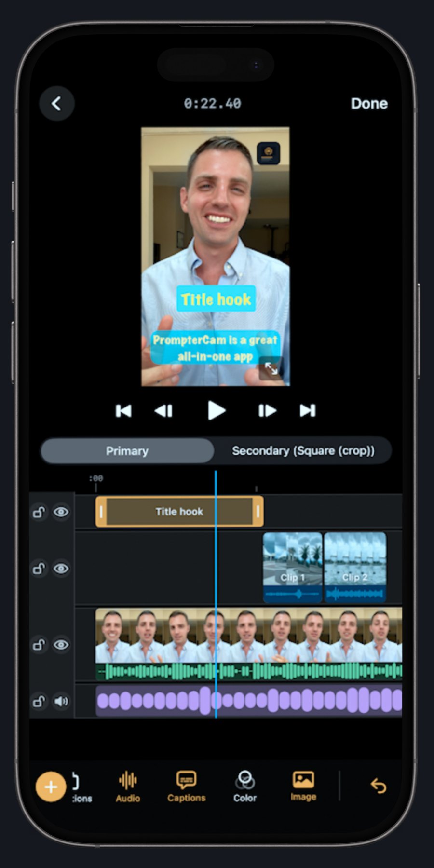Hide the Title hook track with eye icon
Screen dimensions: 434x868
[61, 512]
